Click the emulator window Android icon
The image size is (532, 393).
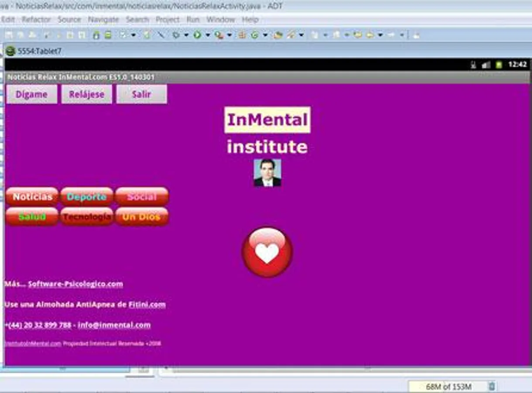pyautogui.click(x=10, y=51)
